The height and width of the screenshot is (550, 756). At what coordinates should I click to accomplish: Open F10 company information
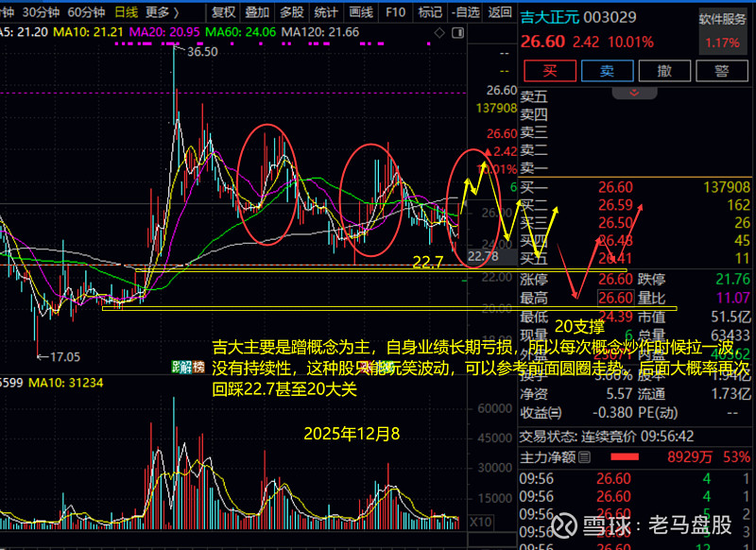pos(395,12)
